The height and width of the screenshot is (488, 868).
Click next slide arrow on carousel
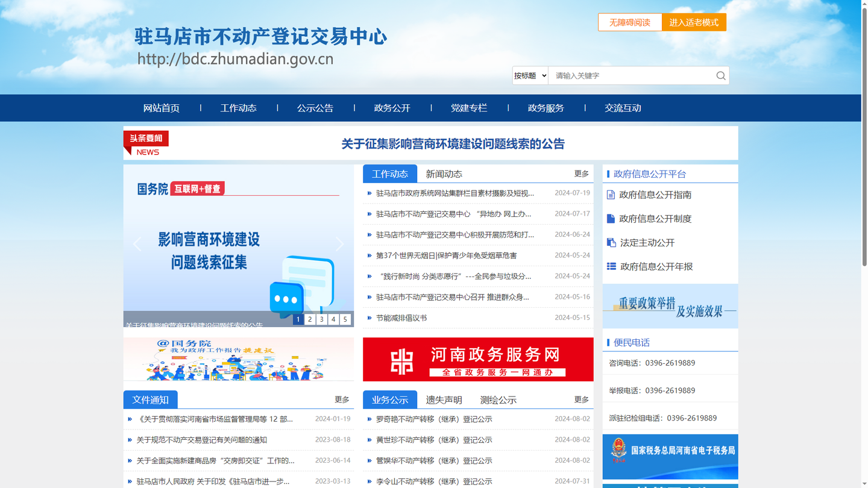(339, 243)
